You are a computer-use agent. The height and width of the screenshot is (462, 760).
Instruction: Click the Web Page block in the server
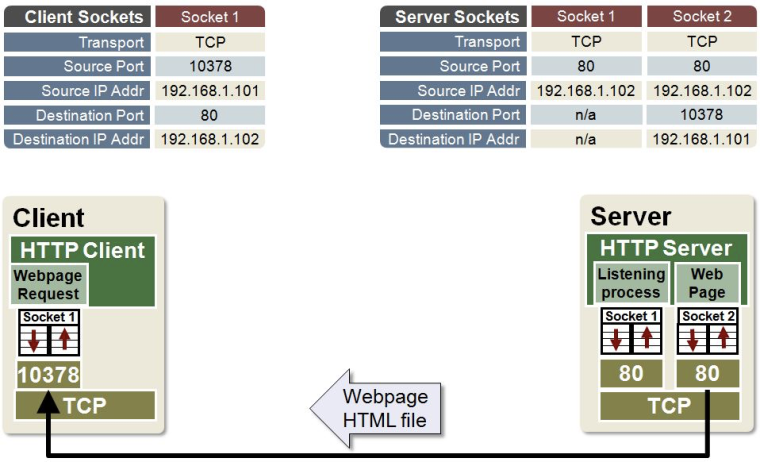click(x=707, y=283)
